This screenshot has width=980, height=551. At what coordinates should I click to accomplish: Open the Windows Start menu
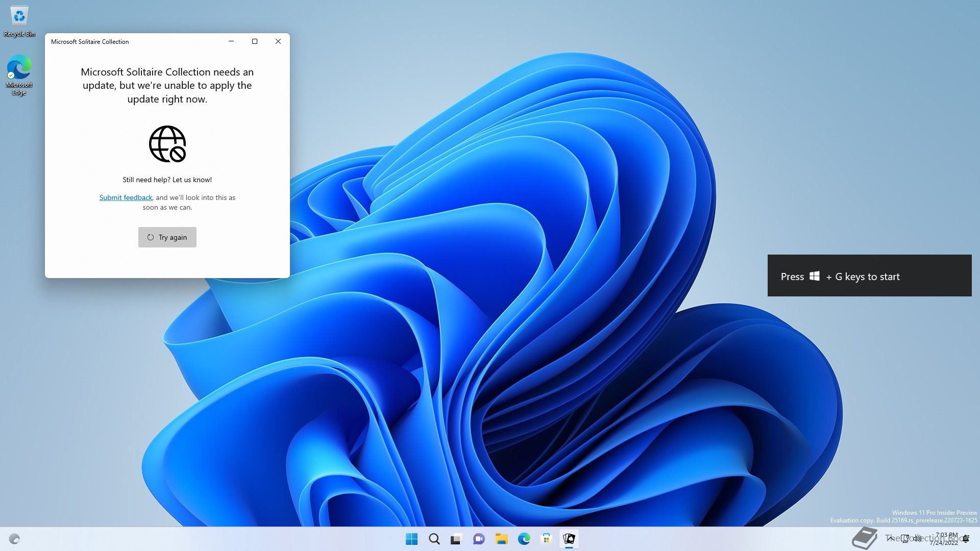coord(411,539)
